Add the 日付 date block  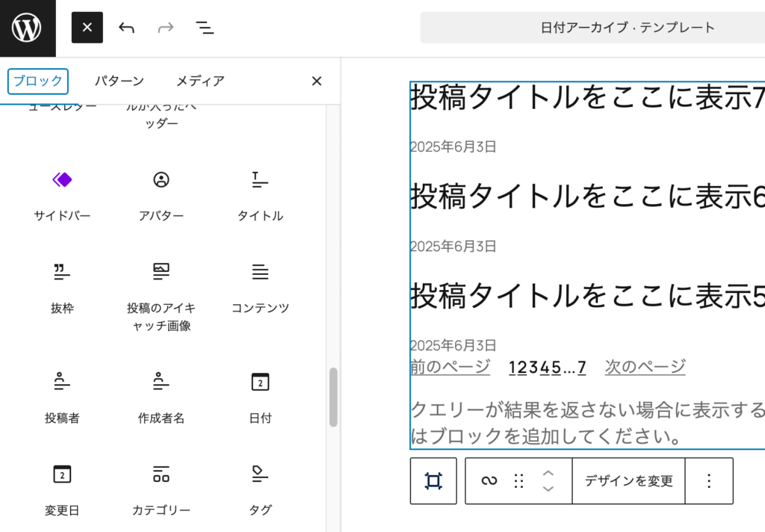[260, 395]
